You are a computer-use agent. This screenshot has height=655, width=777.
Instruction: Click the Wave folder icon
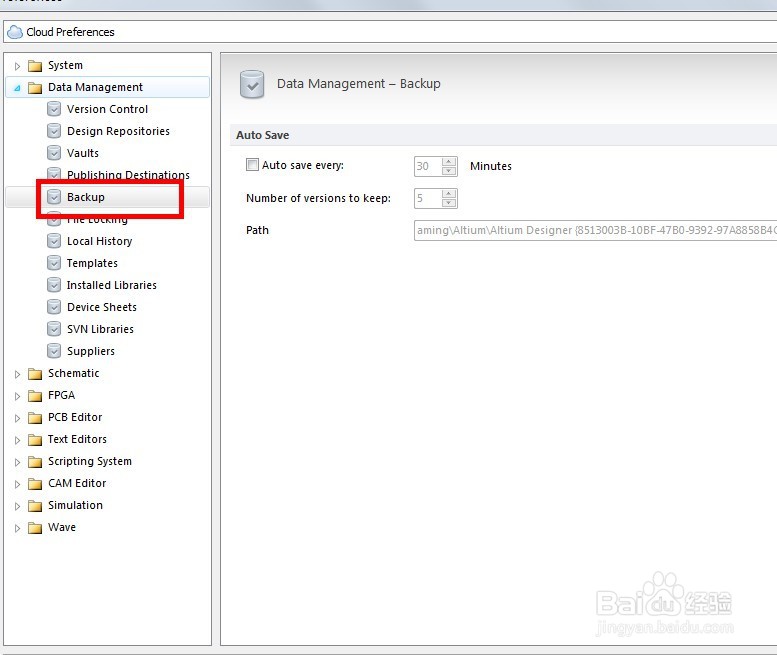click(x=35, y=528)
